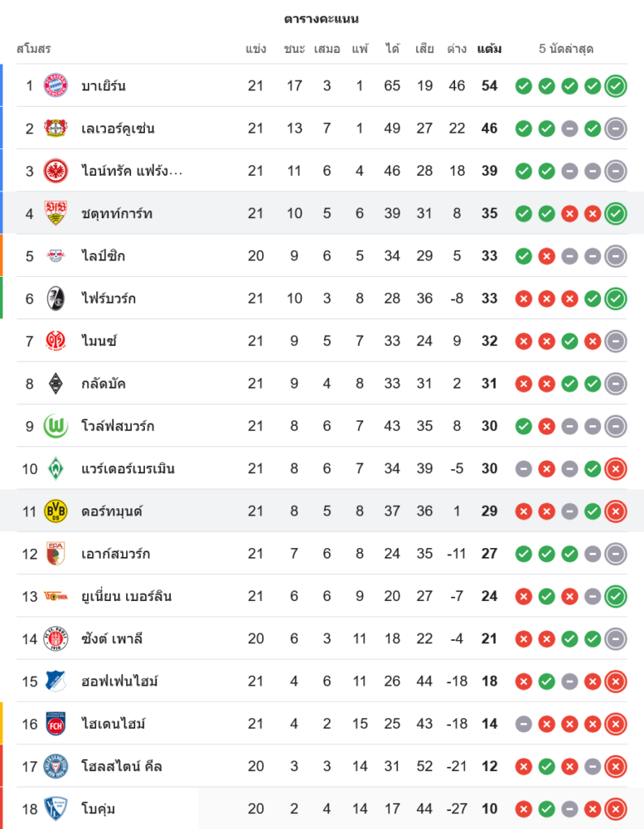
Task: Open the team link ยูเนี่ยน เบอร์ลิน
Action: point(127,596)
